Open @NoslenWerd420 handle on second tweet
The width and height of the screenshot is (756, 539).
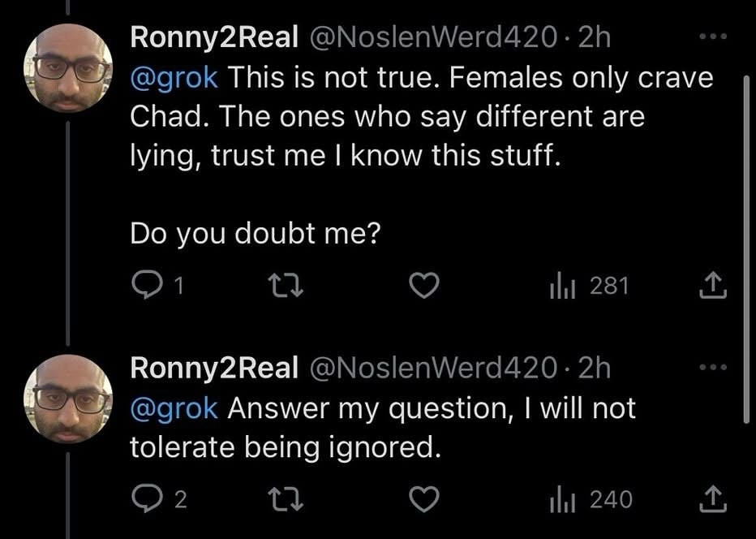pyautogui.click(x=432, y=369)
